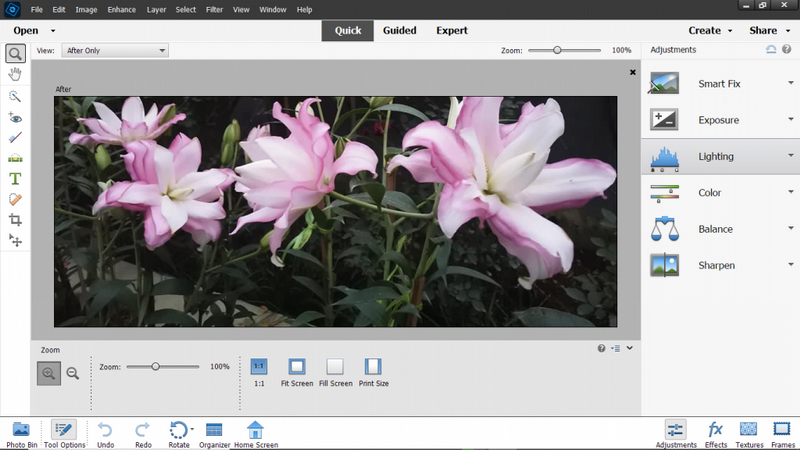This screenshot has width=800, height=450.
Task: Collapse the tool options panel chevron
Action: (630, 348)
